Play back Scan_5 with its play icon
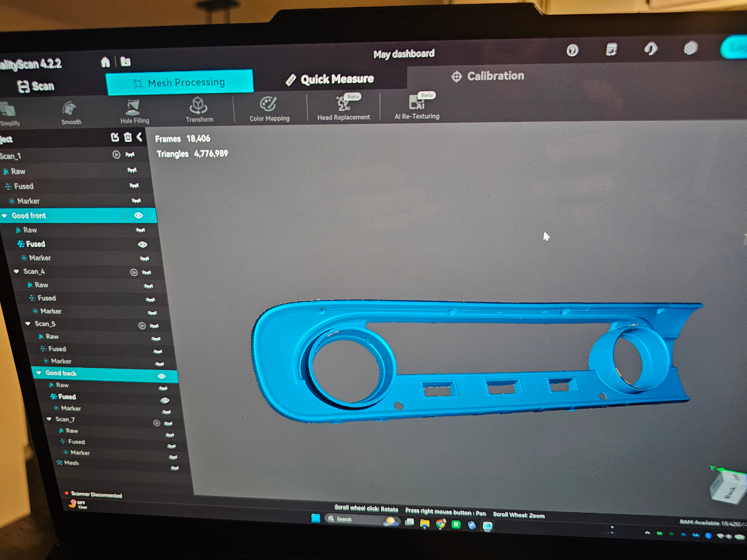The image size is (747, 560). coord(142,325)
